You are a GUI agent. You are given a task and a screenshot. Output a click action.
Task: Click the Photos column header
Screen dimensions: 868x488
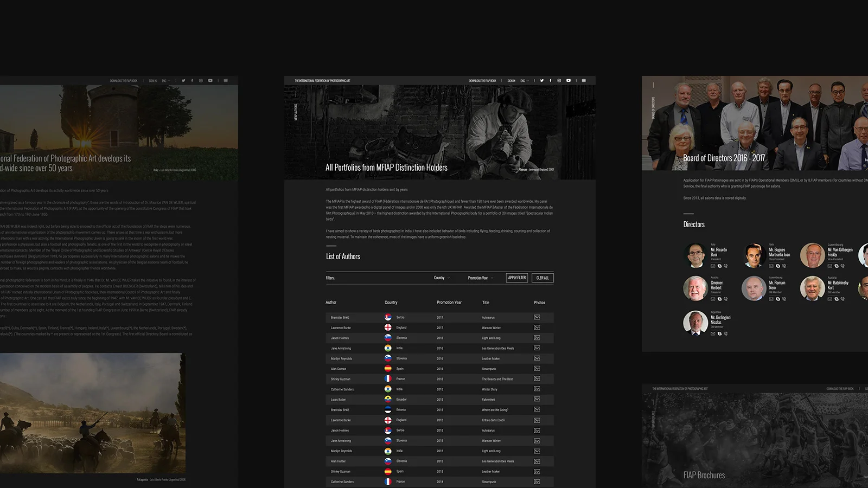(539, 303)
